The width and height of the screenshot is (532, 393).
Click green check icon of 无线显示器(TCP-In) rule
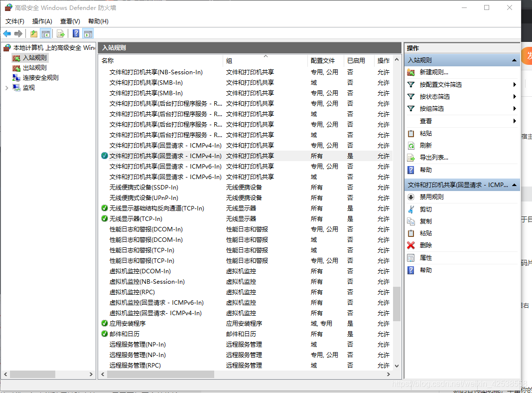(x=105, y=219)
